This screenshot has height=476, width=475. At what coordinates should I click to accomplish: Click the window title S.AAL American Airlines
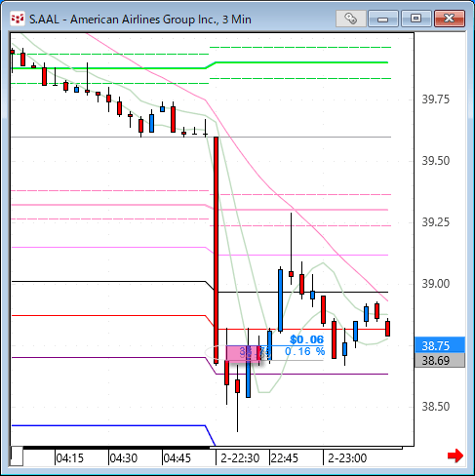click(x=140, y=20)
